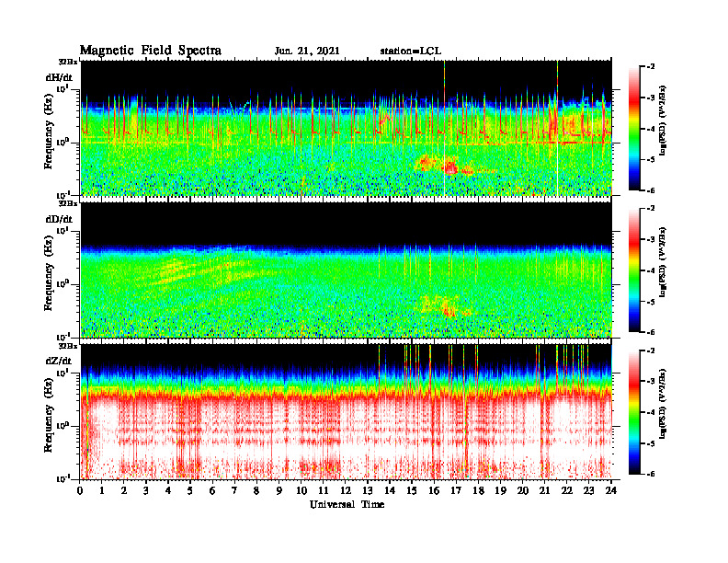The height and width of the screenshot is (563, 728).
Task: Click the "-4" tick on dD/dt color bar
Action: (650, 270)
